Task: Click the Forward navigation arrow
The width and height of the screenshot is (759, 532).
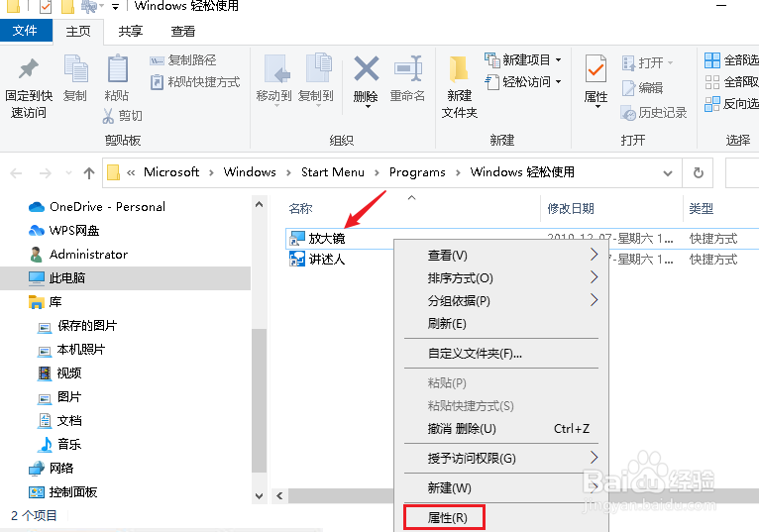Action: (45, 172)
